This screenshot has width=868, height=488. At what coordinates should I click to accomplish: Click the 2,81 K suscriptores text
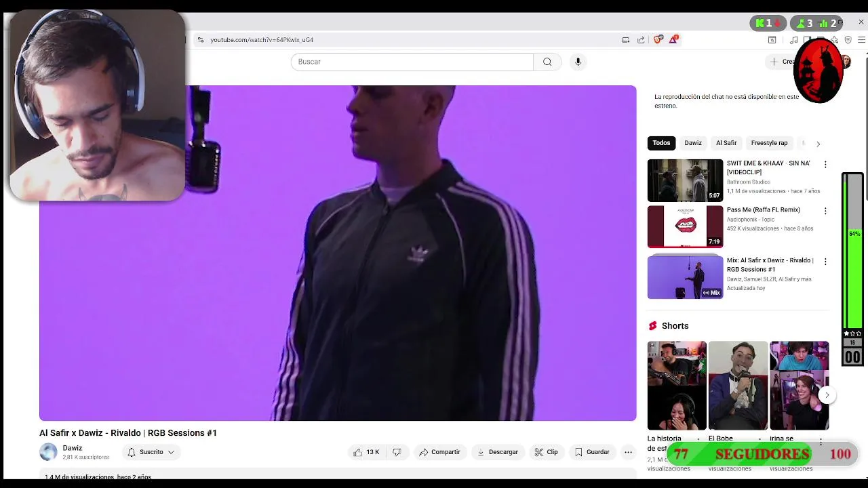(x=85, y=457)
